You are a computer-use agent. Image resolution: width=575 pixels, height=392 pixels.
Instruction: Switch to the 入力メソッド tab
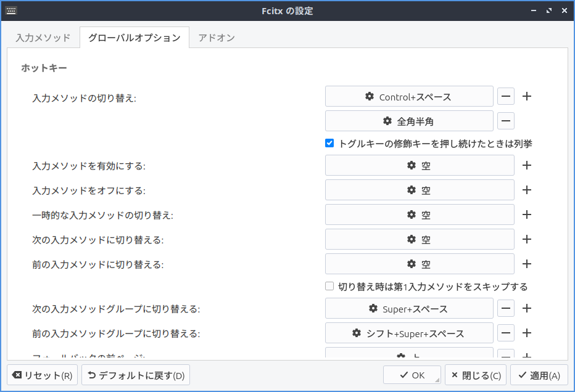[43, 38]
